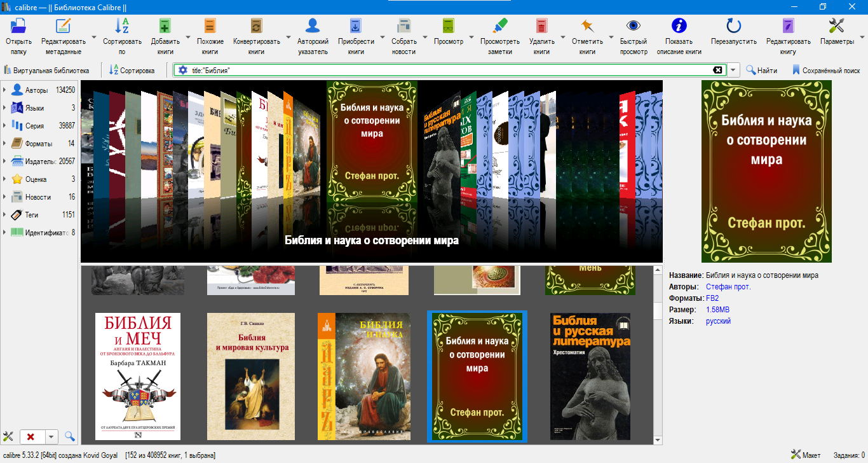Select the Библия и меч cover thumbnail
The width and height of the screenshot is (868, 463).
138,377
